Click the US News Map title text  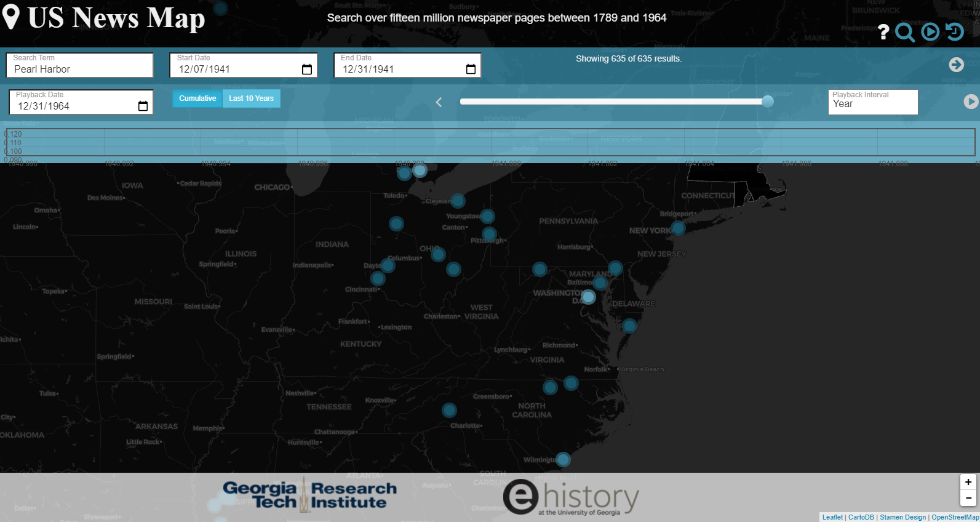[x=116, y=18]
